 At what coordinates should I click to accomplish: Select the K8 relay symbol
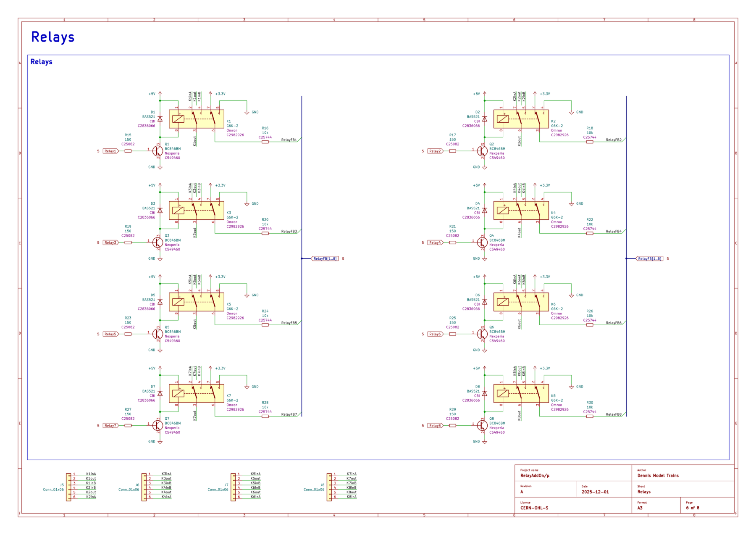click(x=521, y=393)
